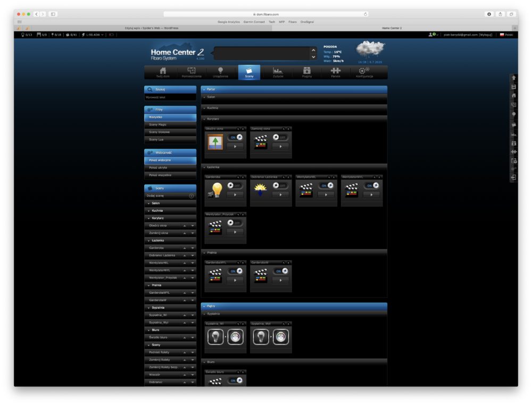Collapse the Parter section header
Viewport: 532px width, 405px height.
point(294,89)
